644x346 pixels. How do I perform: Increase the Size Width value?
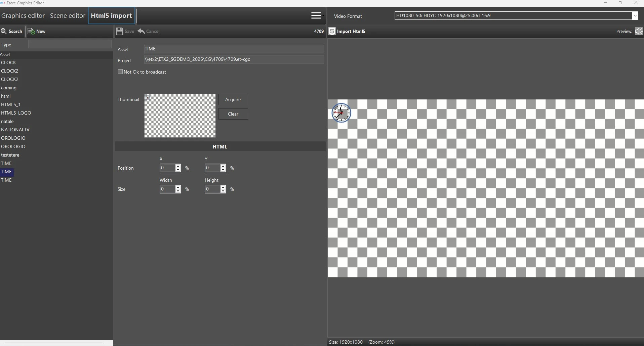[178, 187]
